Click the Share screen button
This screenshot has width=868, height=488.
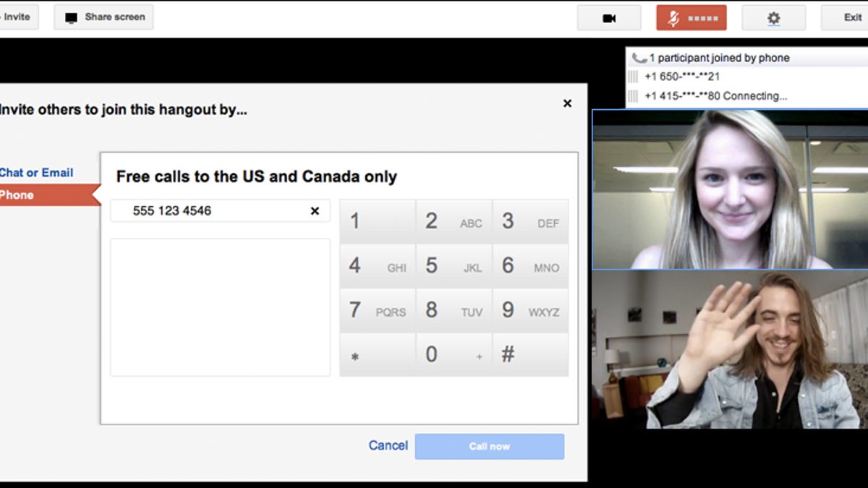(x=103, y=17)
